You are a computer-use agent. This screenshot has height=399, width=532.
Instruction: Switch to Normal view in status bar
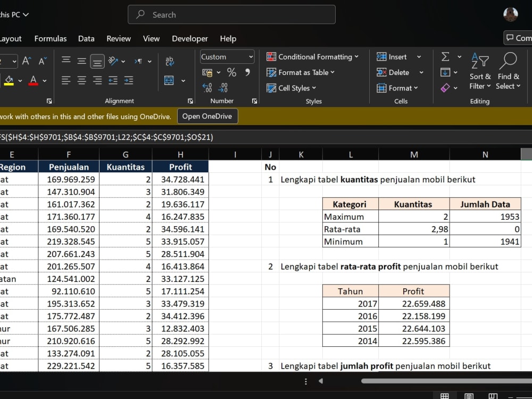[444, 396]
